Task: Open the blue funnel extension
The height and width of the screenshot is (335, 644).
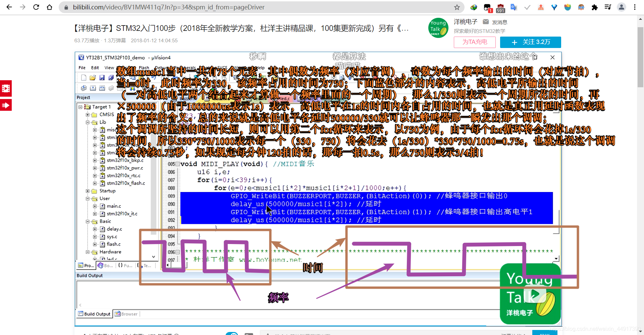Action: [x=554, y=7]
